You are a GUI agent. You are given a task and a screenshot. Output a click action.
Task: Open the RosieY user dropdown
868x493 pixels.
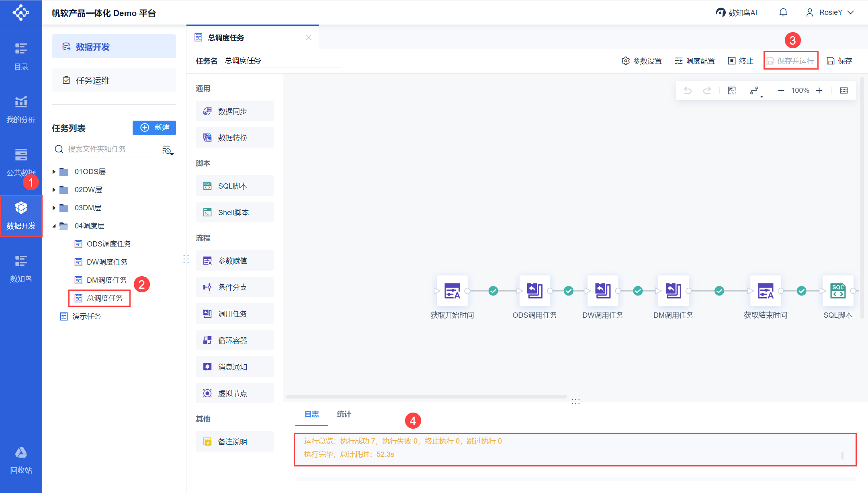pos(830,12)
